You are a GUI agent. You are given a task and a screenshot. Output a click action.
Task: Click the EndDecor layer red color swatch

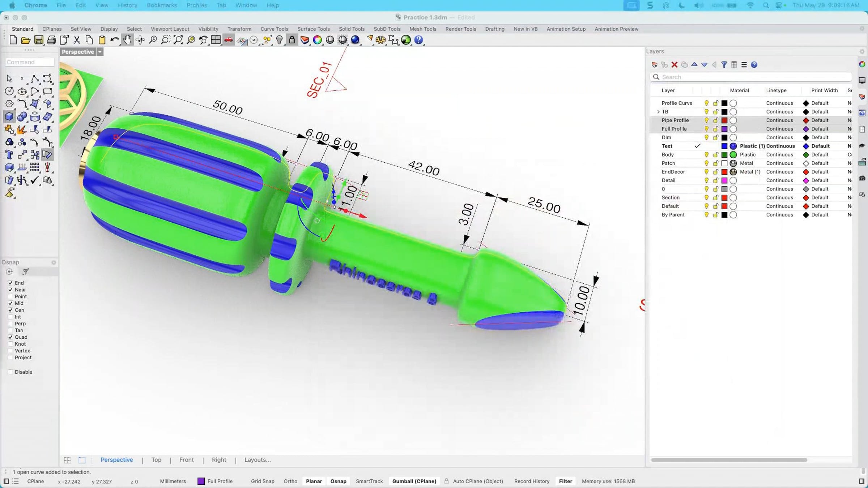point(724,172)
